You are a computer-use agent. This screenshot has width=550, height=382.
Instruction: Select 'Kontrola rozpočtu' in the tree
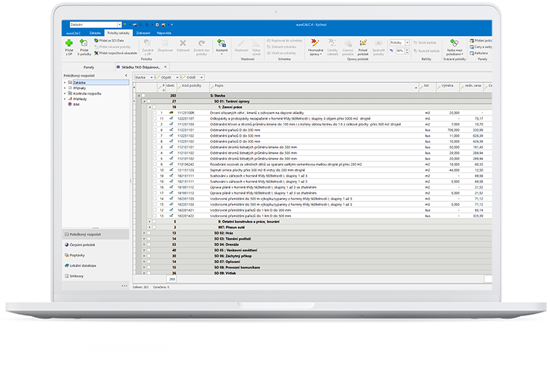(x=85, y=94)
